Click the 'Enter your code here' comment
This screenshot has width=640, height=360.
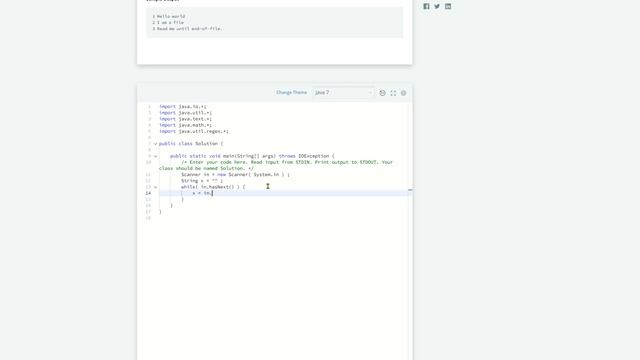point(276,165)
